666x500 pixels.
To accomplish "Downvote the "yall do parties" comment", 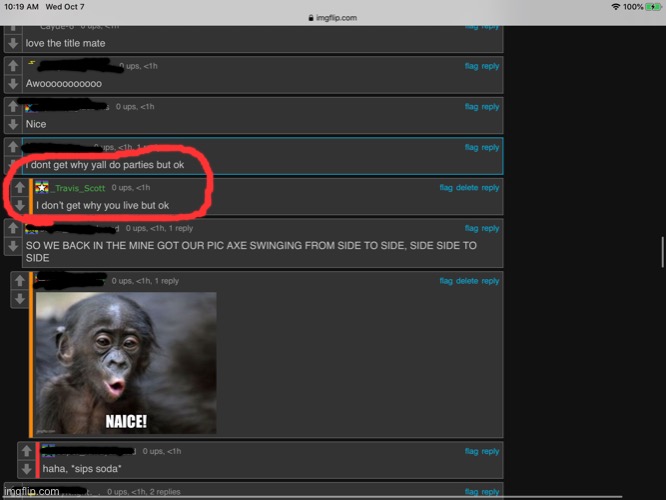I will pos(12,165).
